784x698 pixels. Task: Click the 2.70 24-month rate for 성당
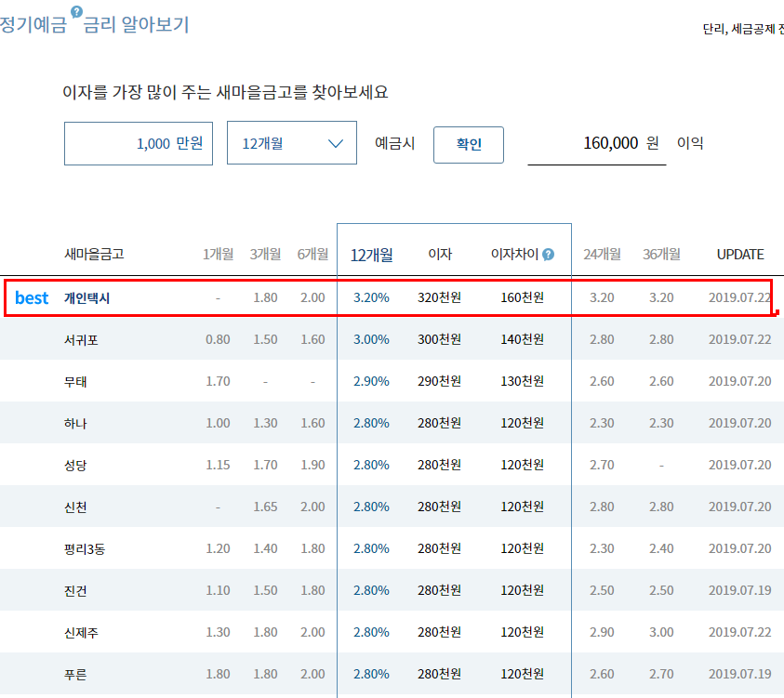coord(602,465)
